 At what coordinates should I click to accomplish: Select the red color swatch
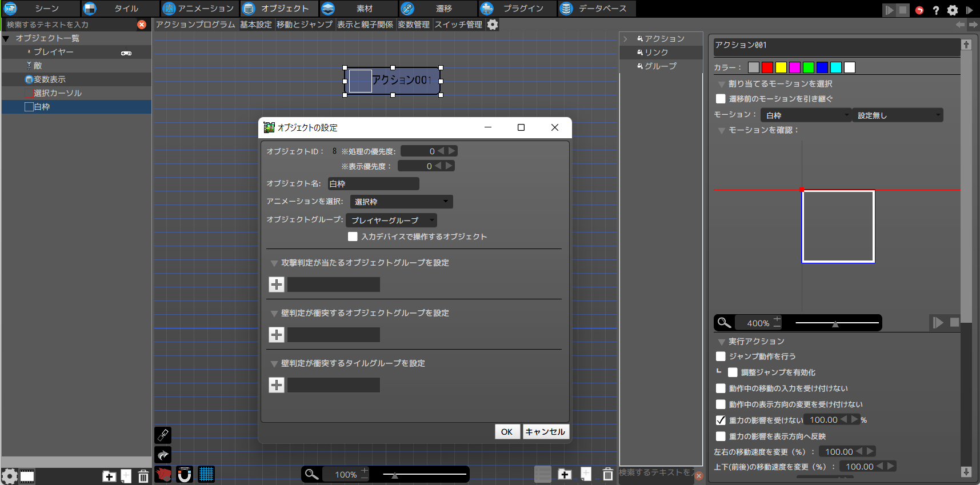tap(767, 67)
